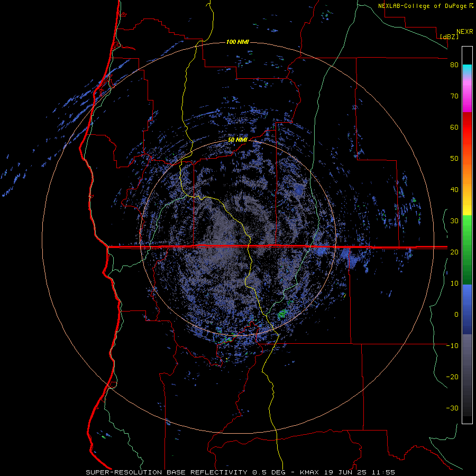Select the 20 value on the dBZ scale
This screenshot has height=476, width=476.
(x=454, y=252)
